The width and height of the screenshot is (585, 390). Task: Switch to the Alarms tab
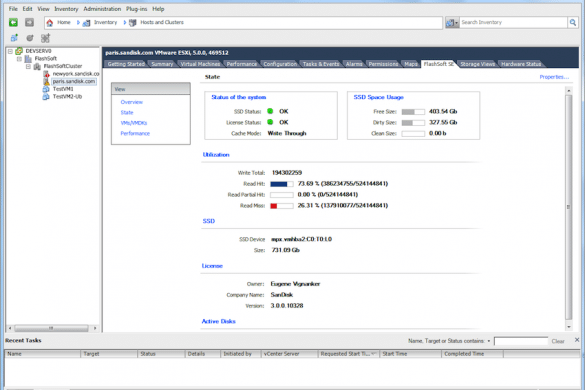coord(354,64)
